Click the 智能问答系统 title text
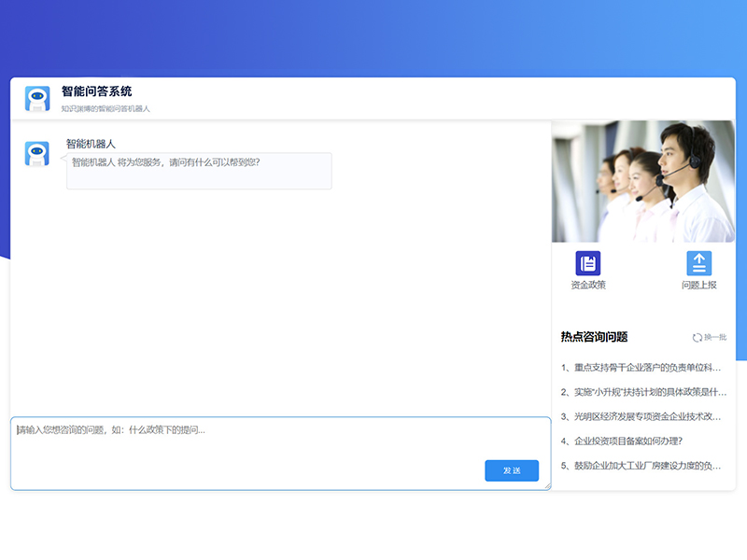The width and height of the screenshot is (747, 560). [x=97, y=91]
